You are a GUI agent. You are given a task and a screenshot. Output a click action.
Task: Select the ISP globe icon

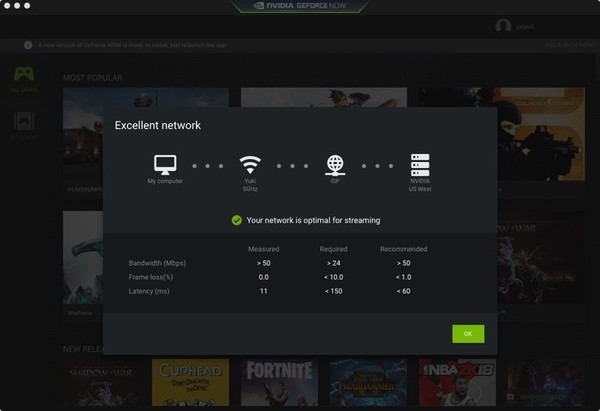pyautogui.click(x=335, y=165)
